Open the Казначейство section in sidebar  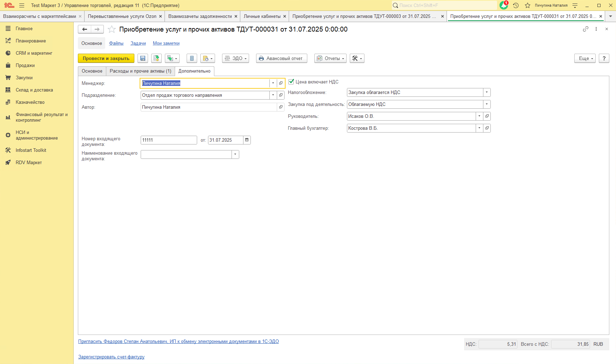tap(30, 102)
